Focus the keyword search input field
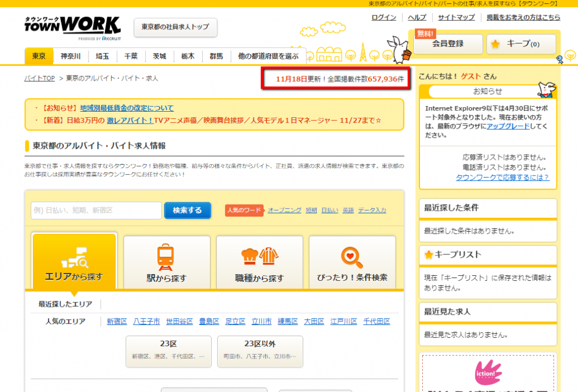The width and height of the screenshot is (578, 392). [x=96, y=210]
